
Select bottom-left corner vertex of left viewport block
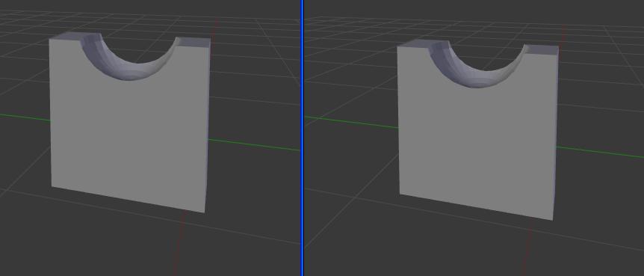point(52,187)
